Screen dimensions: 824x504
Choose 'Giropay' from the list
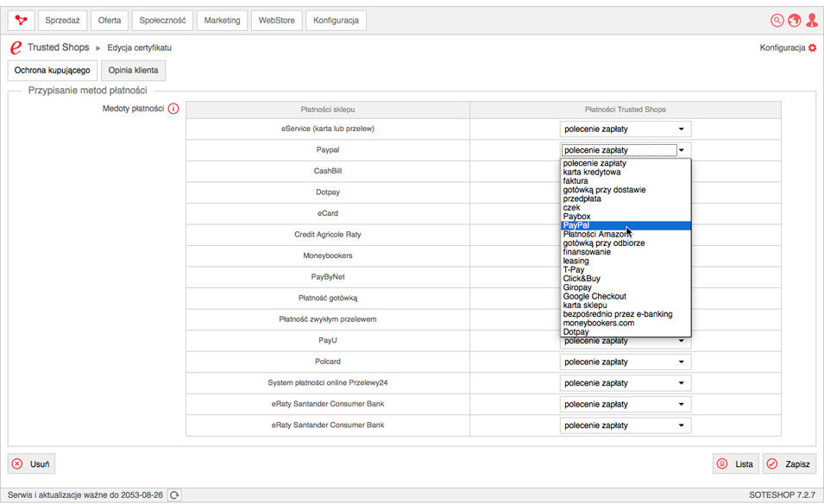click(626, 287)
